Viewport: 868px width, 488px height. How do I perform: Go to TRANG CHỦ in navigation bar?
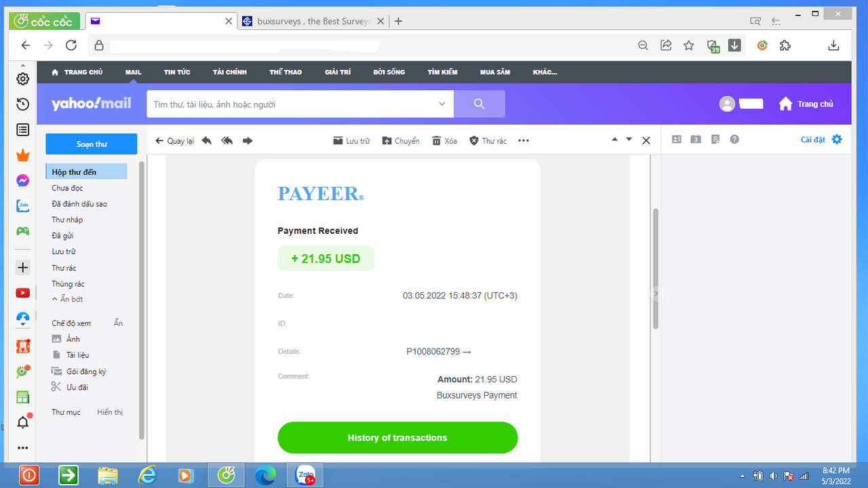tap(77, 72)
